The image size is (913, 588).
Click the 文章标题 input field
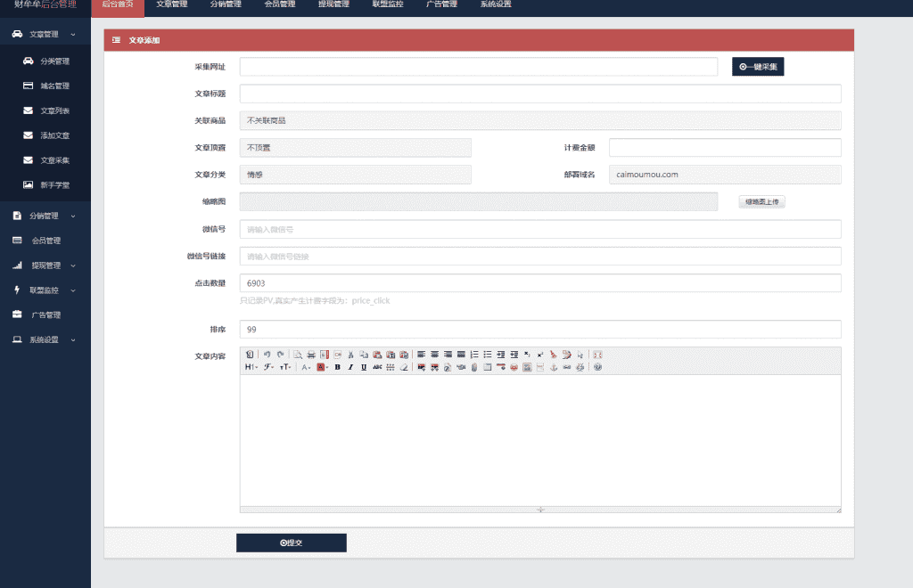tap(540, 94)
